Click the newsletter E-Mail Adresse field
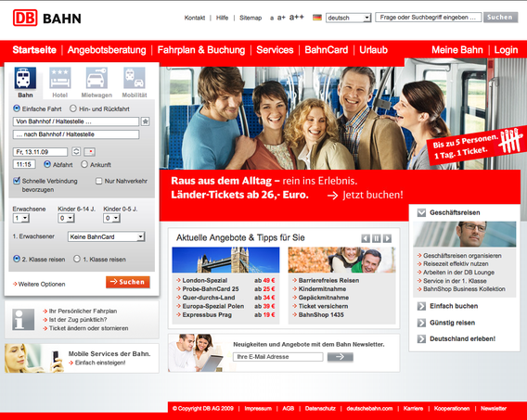 click(x=278, y=357)
